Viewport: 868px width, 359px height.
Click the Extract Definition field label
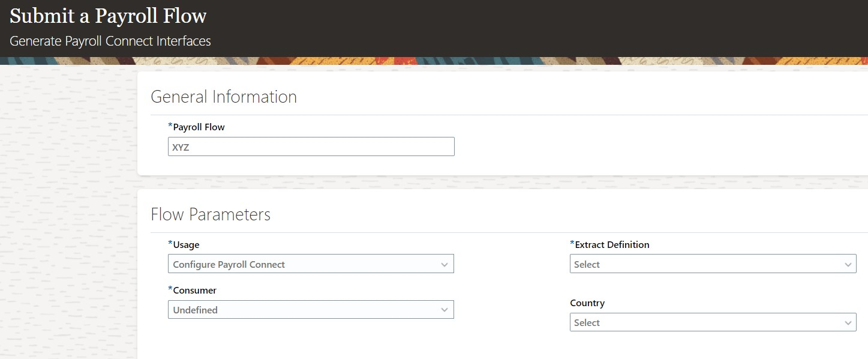(612, 245)
